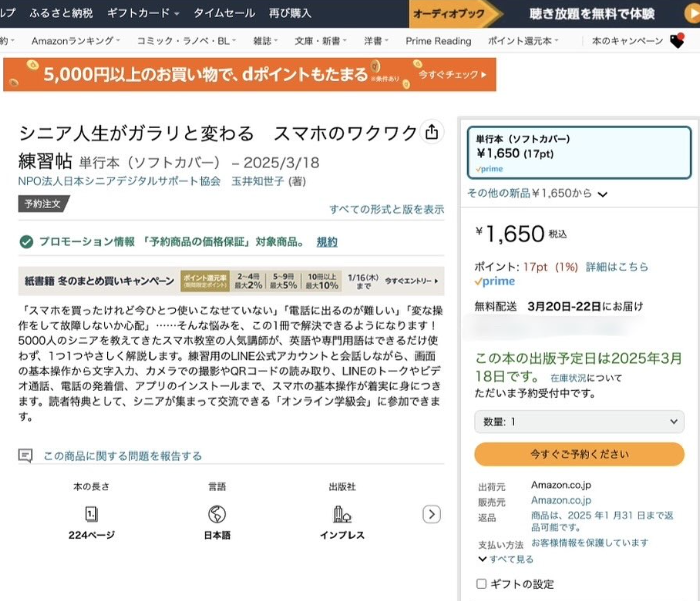This screenshot has width=700, height=601.
Task: Click the audiobook play button icon
Action: point(692,14)
